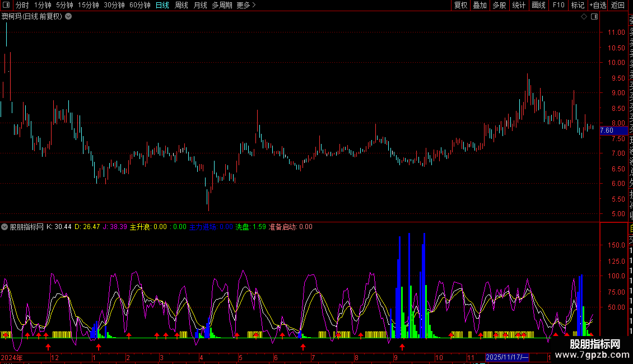Expand the 更多 periods list
Image resolution: width=633 pixels, height=364 pixels.
[246, 6]
